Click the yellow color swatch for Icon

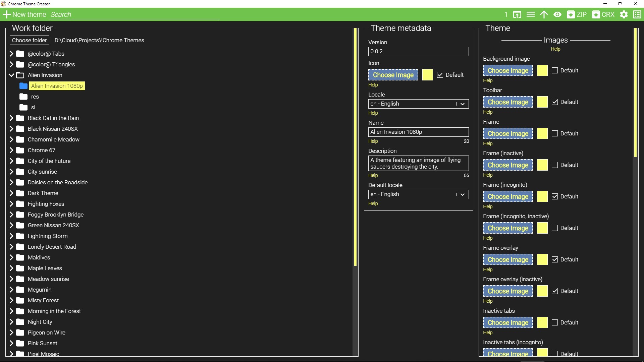point(427,75)
